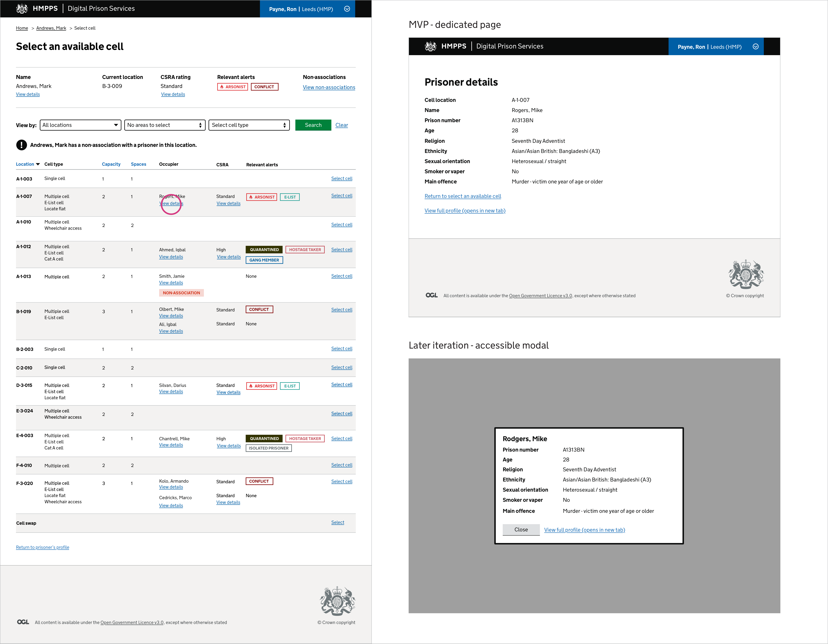
Task: Click NON-ASSOCIATION tag under Smith, Jamie
Action: pos(182,293)
